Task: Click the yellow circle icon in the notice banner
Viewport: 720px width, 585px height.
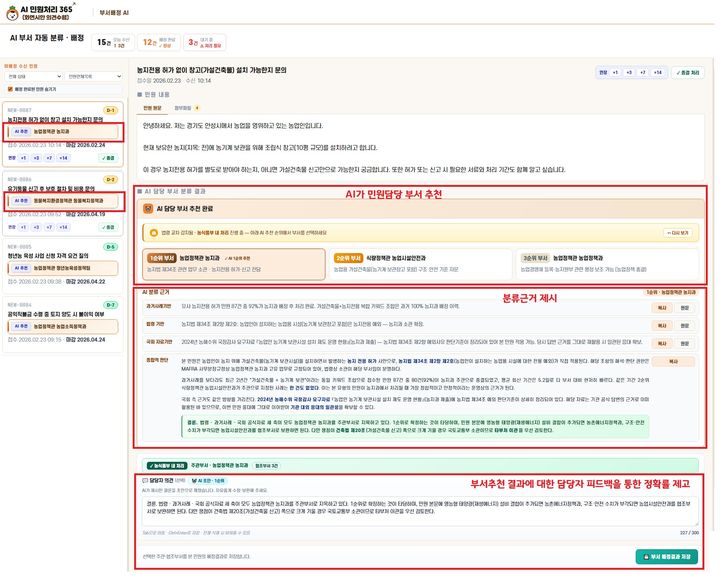Action: (154, 233)
